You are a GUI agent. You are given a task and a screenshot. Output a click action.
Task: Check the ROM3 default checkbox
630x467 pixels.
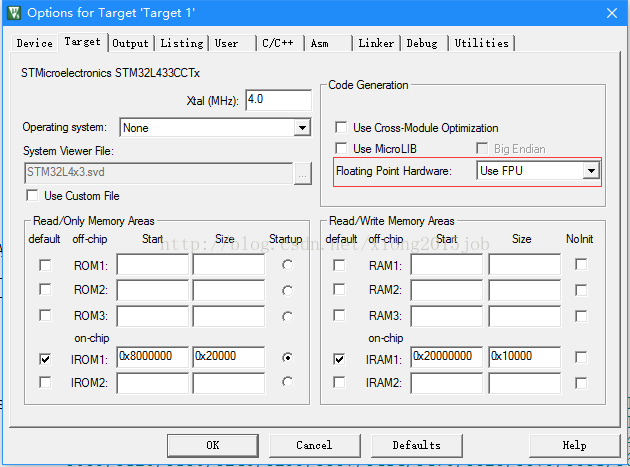click(x=45, y=315)
